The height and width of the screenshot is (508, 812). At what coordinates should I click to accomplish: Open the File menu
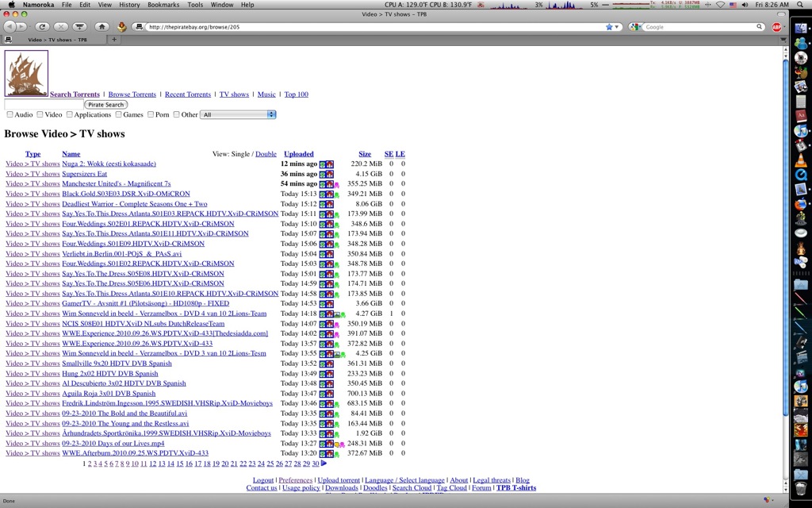[67, 5]
